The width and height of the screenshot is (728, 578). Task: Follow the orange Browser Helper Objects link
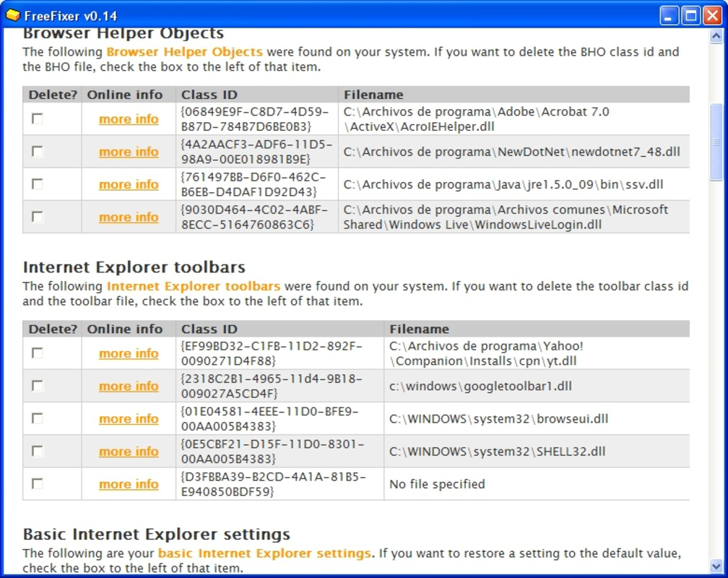click(x=184, y=51)
